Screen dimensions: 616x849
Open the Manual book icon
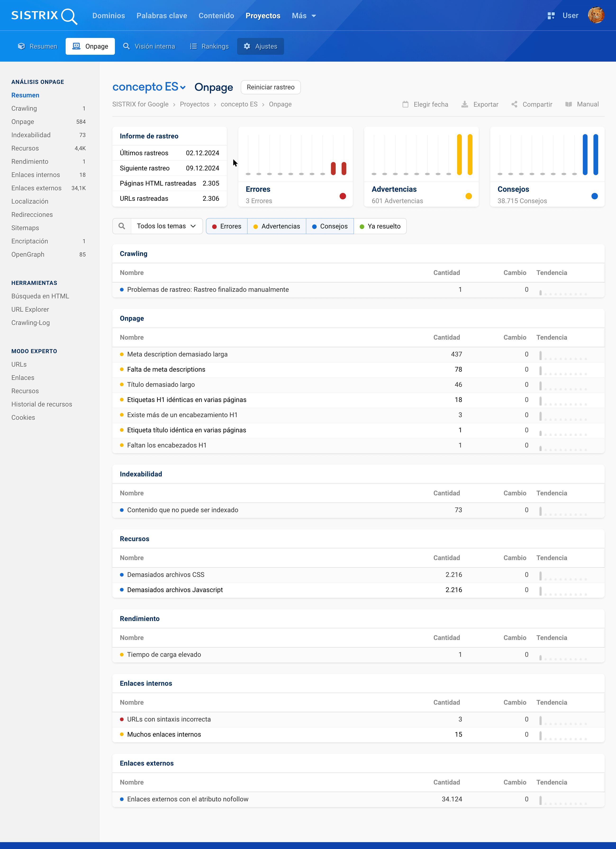[x=568, y=105]
